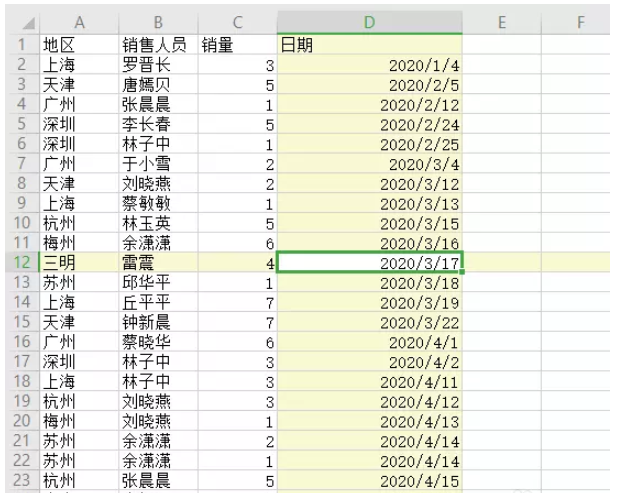Select 刘晓燕 cell in row 8
This screenshot has height=493, width=619.
(158, 184)
